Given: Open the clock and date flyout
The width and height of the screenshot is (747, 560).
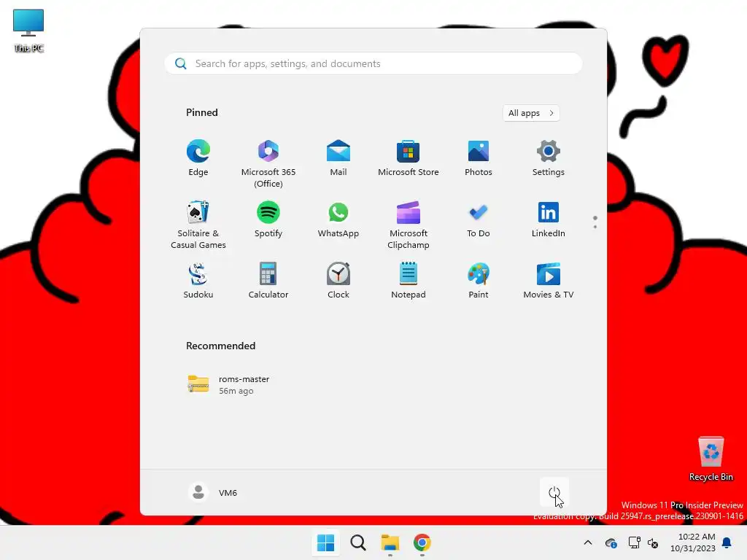Looking at the screenshot, I should pos(692,542).
